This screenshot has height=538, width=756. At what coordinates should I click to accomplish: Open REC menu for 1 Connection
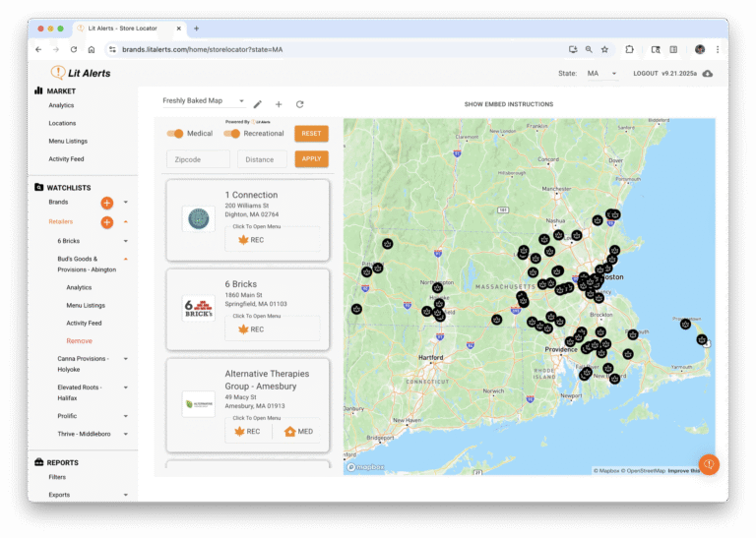(x=251, y=240)
